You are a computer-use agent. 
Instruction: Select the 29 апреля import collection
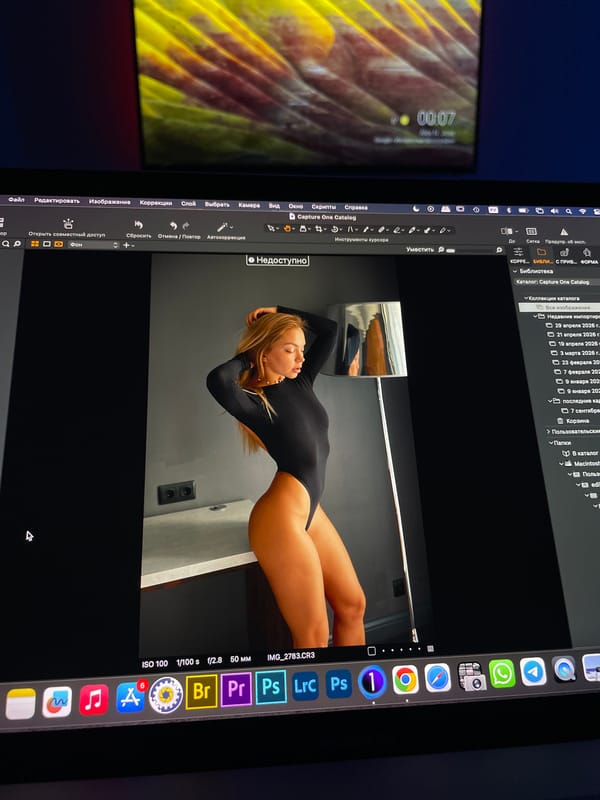[x=572, y=326]
